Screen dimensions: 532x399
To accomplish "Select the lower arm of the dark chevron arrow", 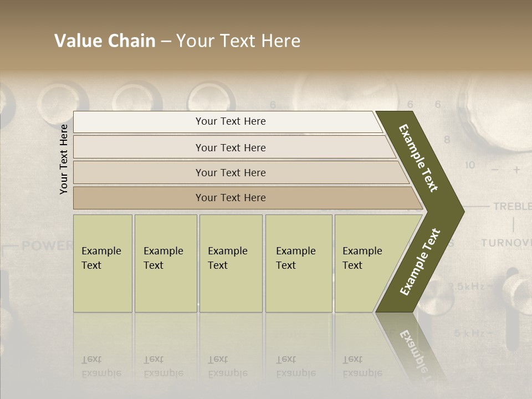I will coord(420,262).
